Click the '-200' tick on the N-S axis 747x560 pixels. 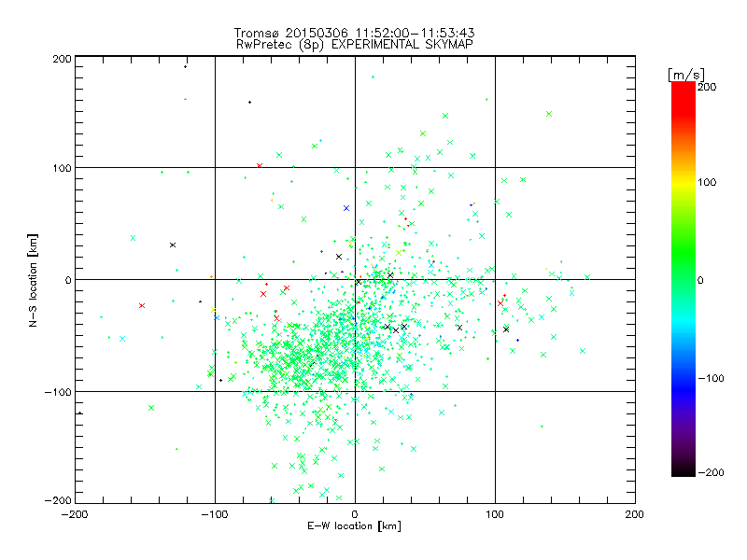(x=58, y=501)
